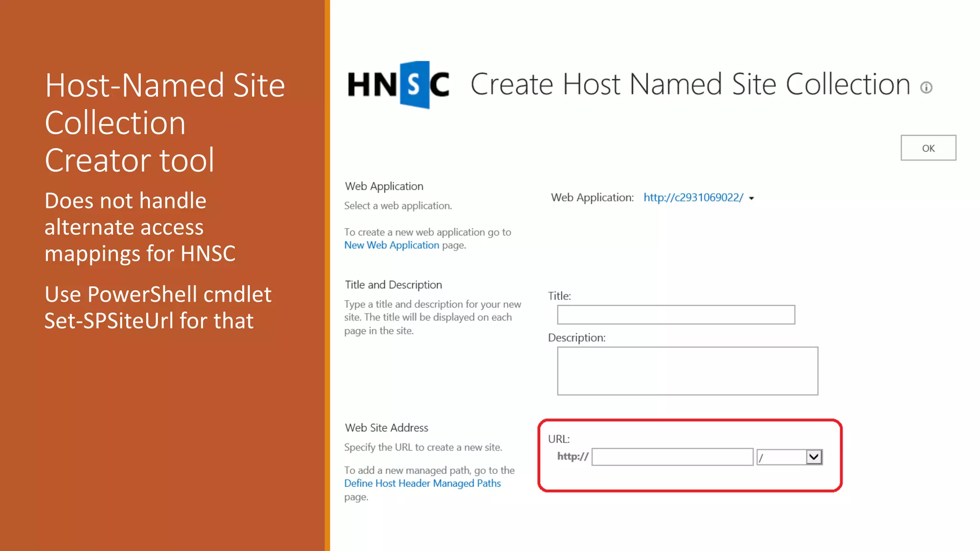This screenshot has height=551, width=980.
Task: Click into the Description text area
Action: [x=688, y=371]
